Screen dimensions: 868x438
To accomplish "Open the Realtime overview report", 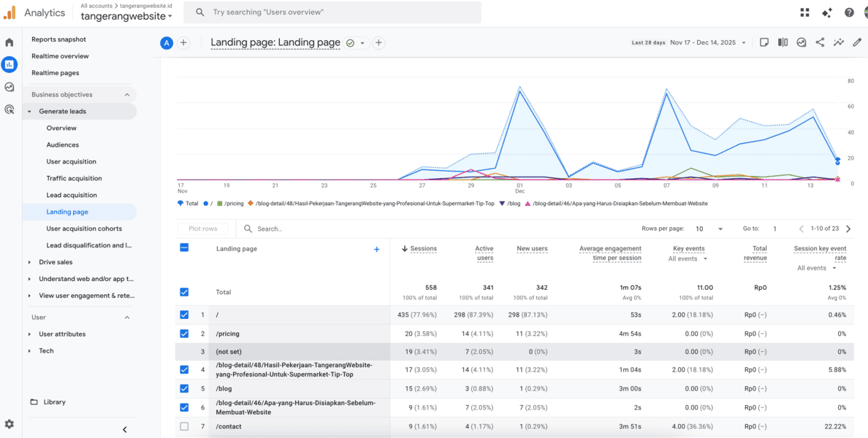I will point(60,56).
